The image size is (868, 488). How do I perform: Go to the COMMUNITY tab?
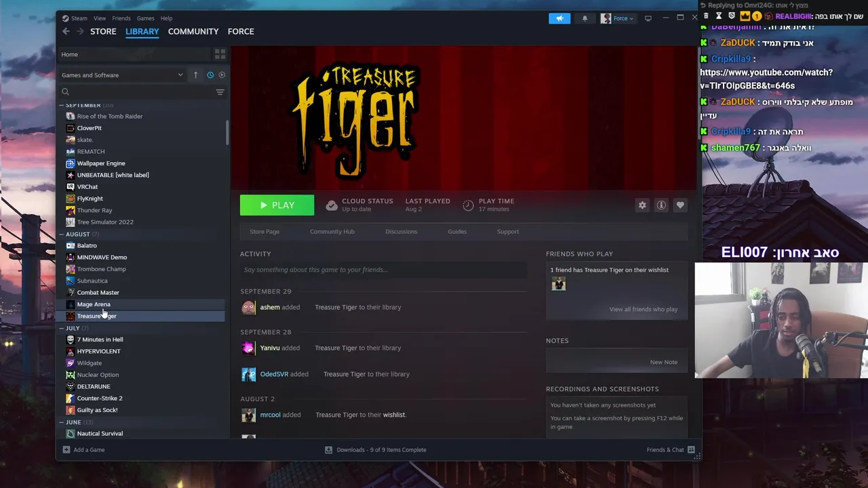193,31
